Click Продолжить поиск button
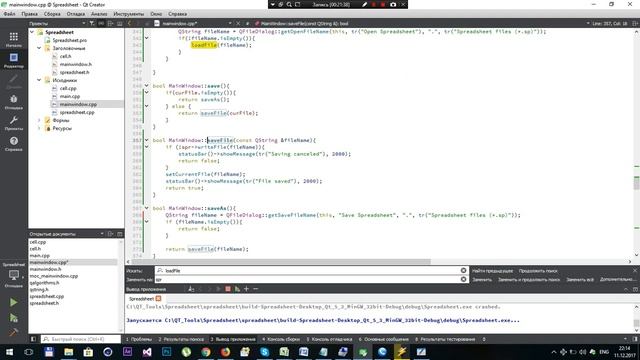The image size is (640, 360). 538,271
